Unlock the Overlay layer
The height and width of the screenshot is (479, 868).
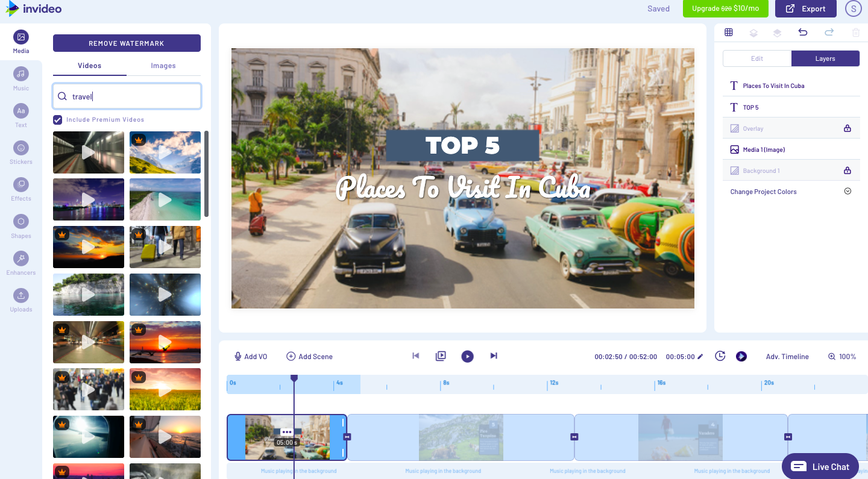pyautogui.click(x=847, y=128)
